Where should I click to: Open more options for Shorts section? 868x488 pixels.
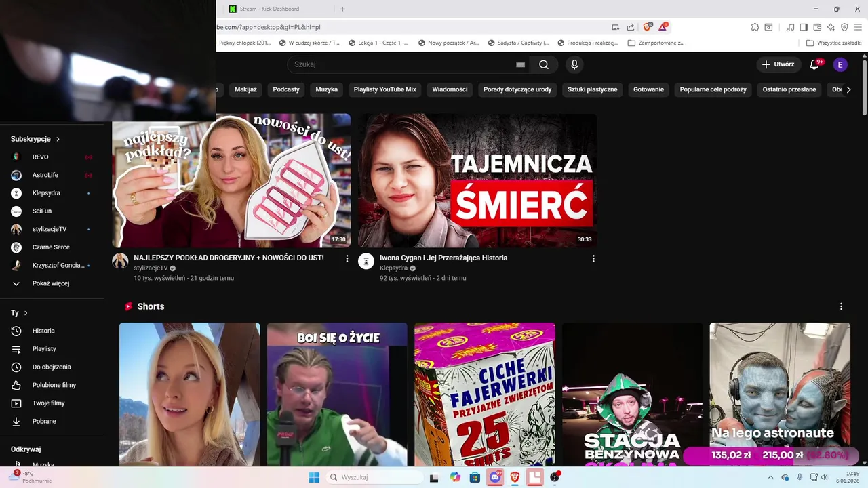(x=841, y=306)
